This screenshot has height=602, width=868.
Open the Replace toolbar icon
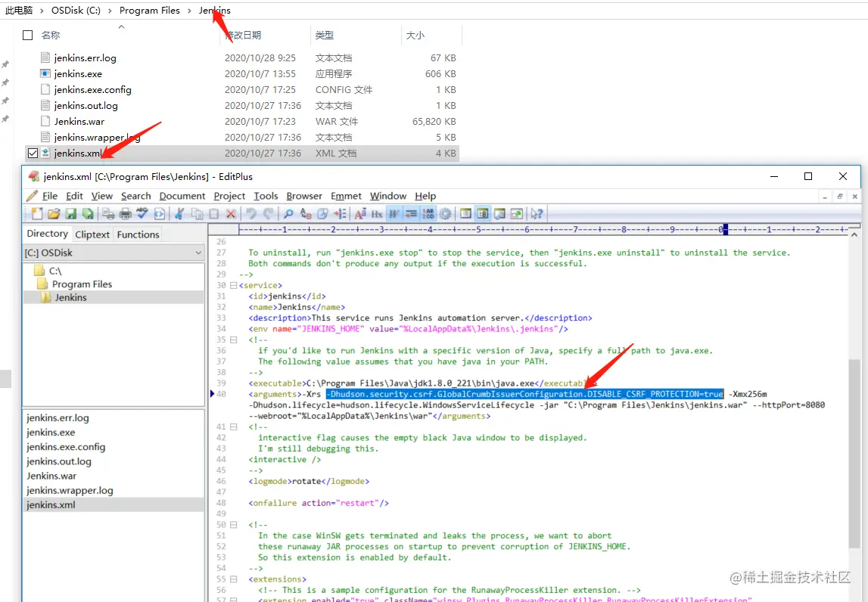tap(306, 213)
